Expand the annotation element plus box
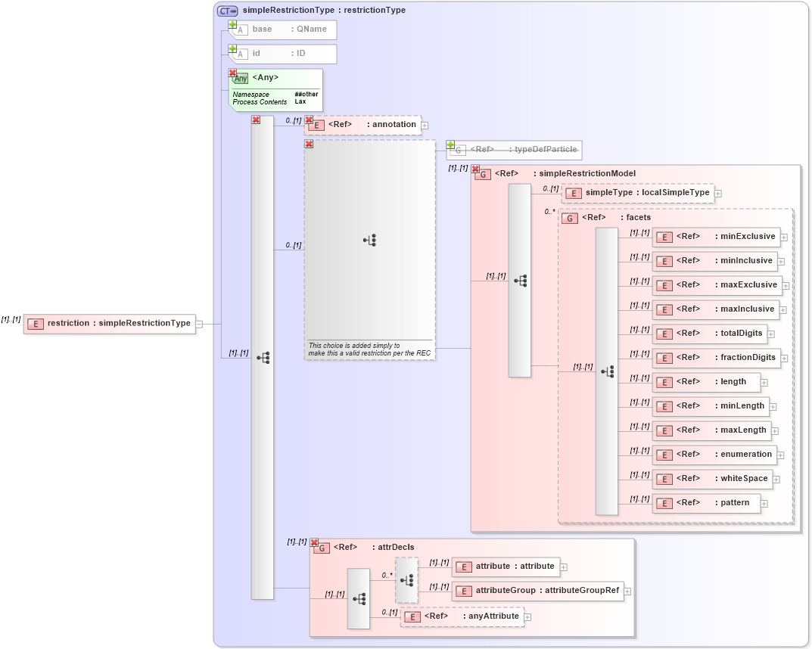Image resolution: width=812 pixels, height=649 pixels. [425, 125]
